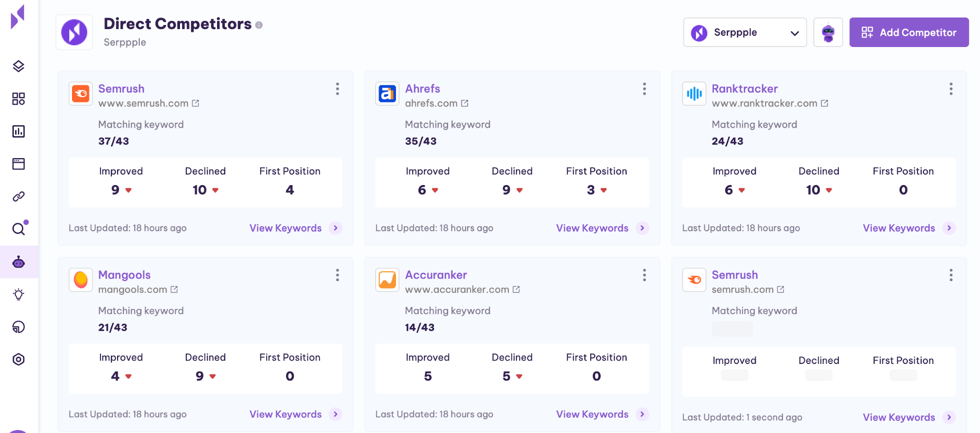Click the Serppple logo in the sidebar top
Image resolution: width=980 pixels, height=433 pixels.
(18, 17)
